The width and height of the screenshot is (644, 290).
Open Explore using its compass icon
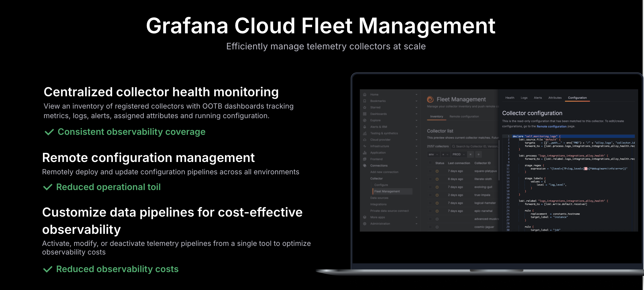(364, 120)
